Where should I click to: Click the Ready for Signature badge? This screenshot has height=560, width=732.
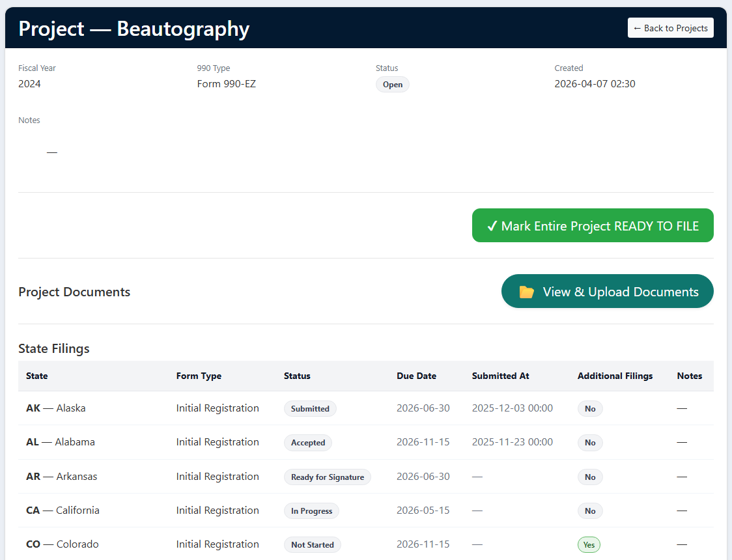pyautogui.click(x=328, y=477)
